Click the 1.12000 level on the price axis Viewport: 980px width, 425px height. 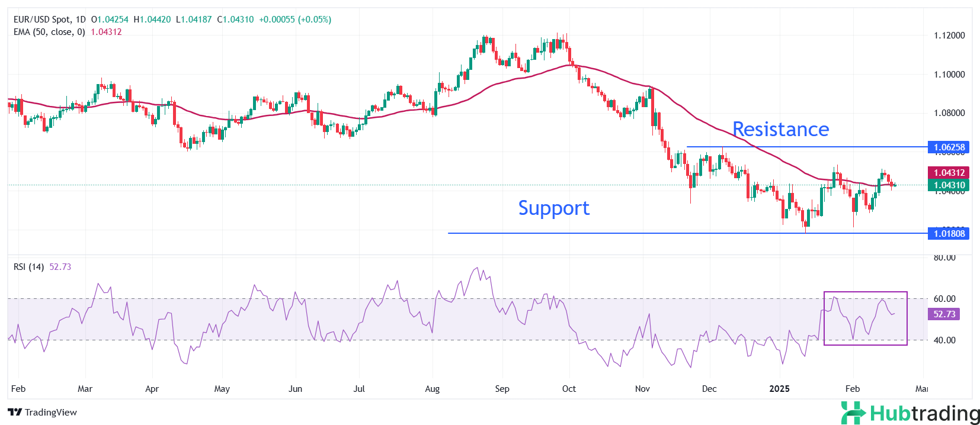pos(949,36)
